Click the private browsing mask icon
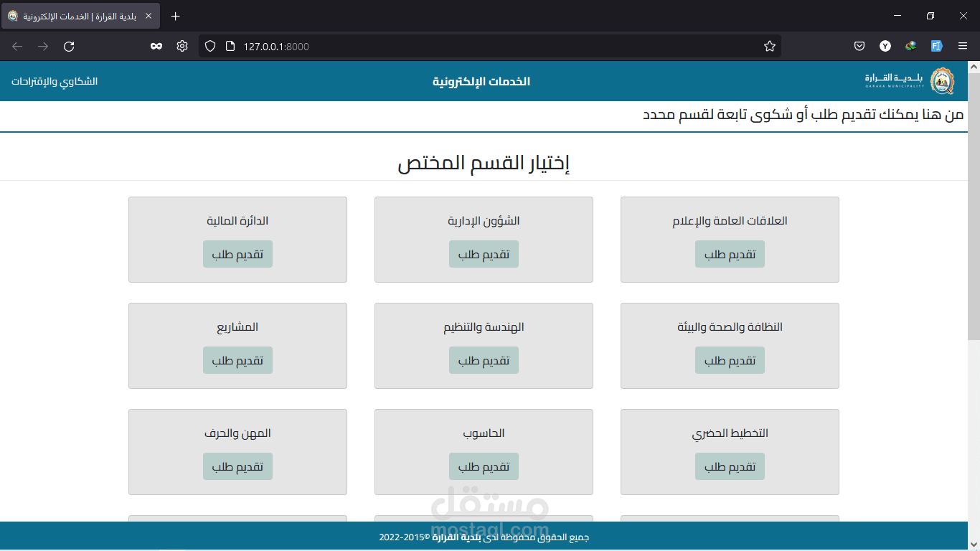 tap(156, 46)
